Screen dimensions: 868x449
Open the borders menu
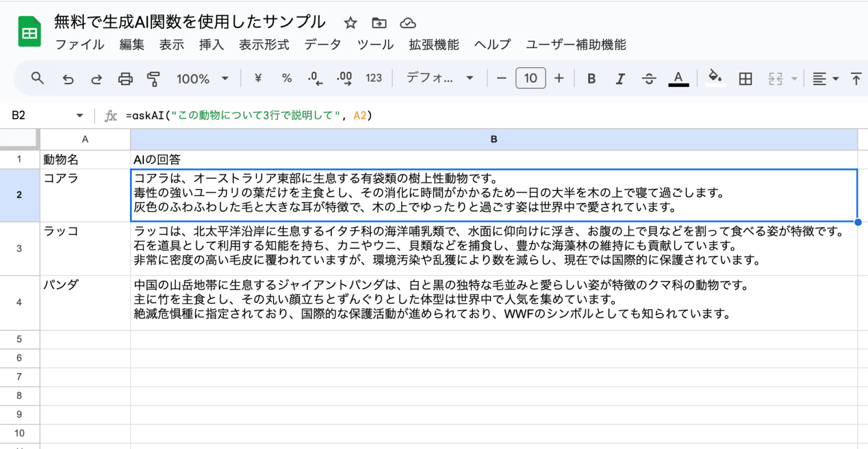745,79
